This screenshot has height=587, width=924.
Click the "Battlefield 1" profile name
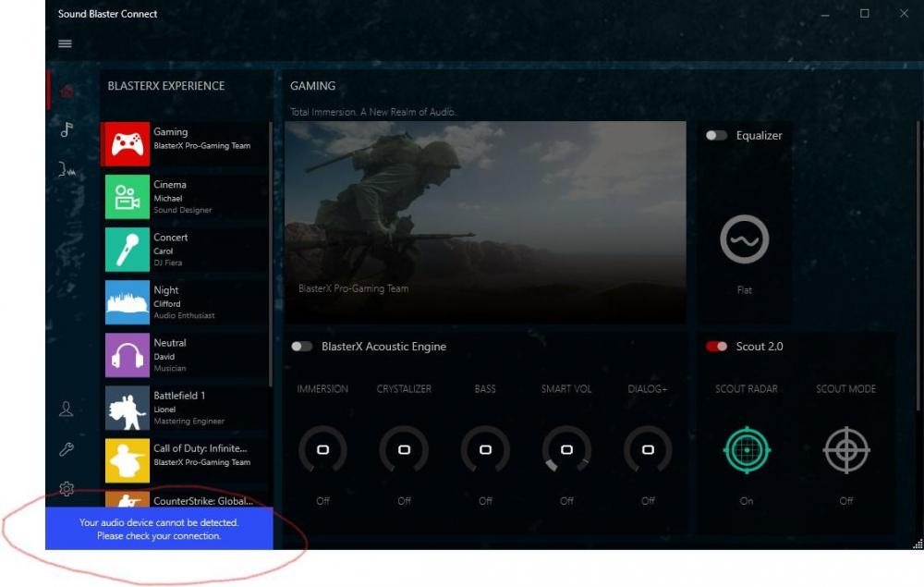[x=179, y=396]
